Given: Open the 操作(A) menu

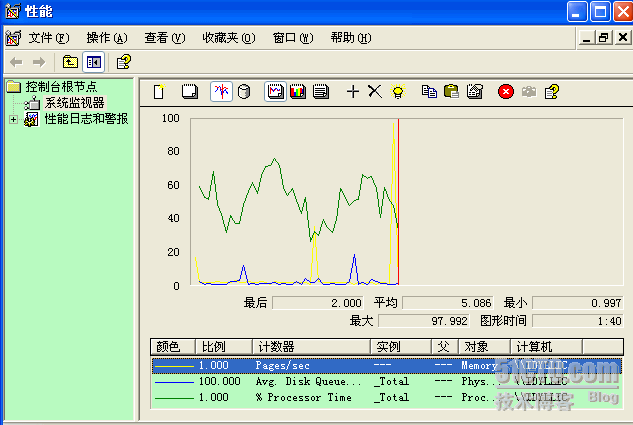Looking at the screenshot, I should (107, 38).
